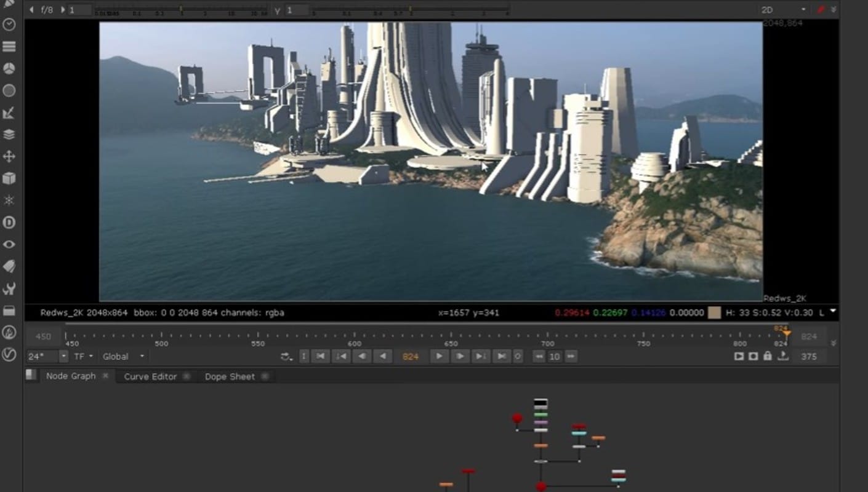Screen dimensions: 868x492
Task: Open the Views eye icon in toolbar
Action: click(9, 244)
